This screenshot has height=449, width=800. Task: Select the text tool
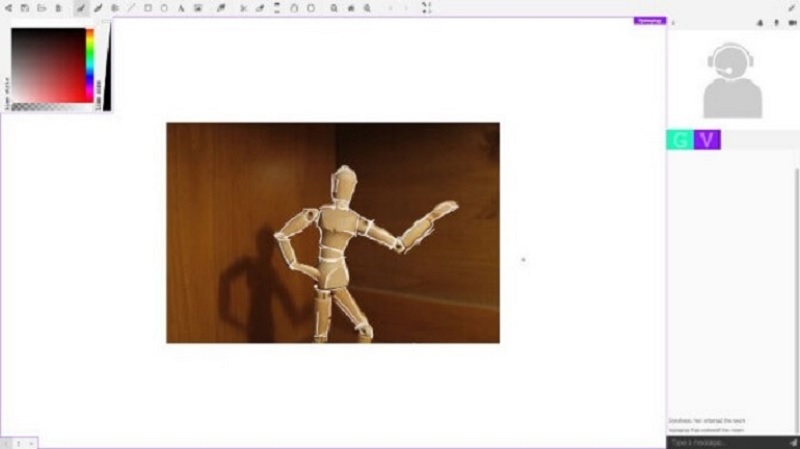[x=181, y=8]
